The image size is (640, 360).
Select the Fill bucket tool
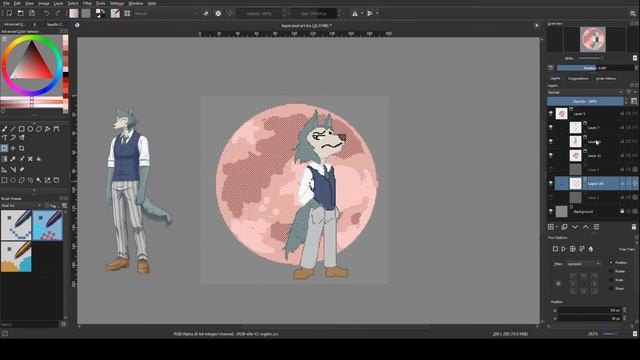(x=39, y=159)
